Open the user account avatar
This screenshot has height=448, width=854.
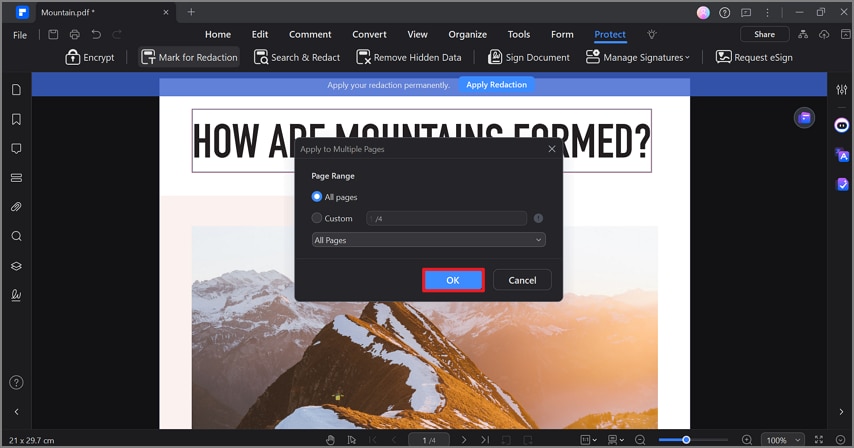point(703,13)
